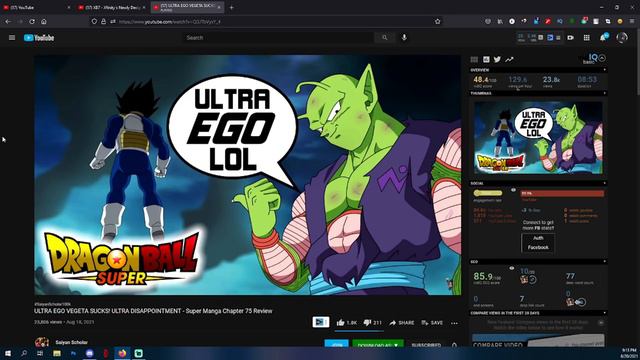640x360 pixels.
Task: Open Windows taskbar search
Action: point(24,353)
